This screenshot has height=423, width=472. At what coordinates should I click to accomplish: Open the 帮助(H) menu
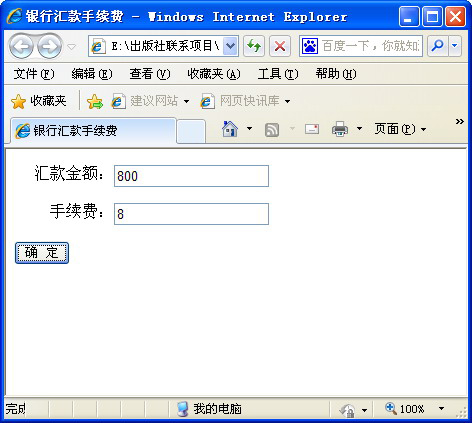click(336, 74)
